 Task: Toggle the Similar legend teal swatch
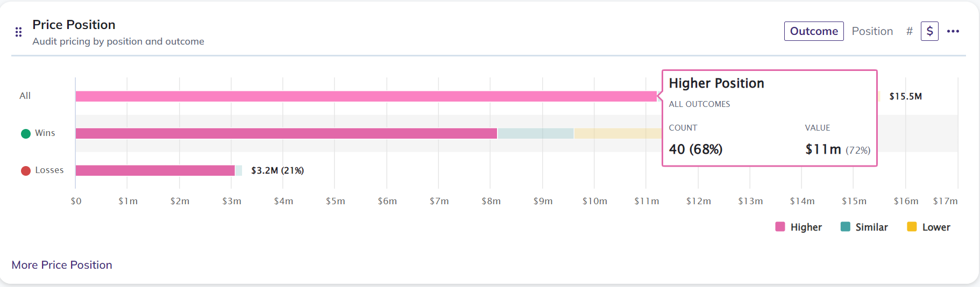(846, 227)
